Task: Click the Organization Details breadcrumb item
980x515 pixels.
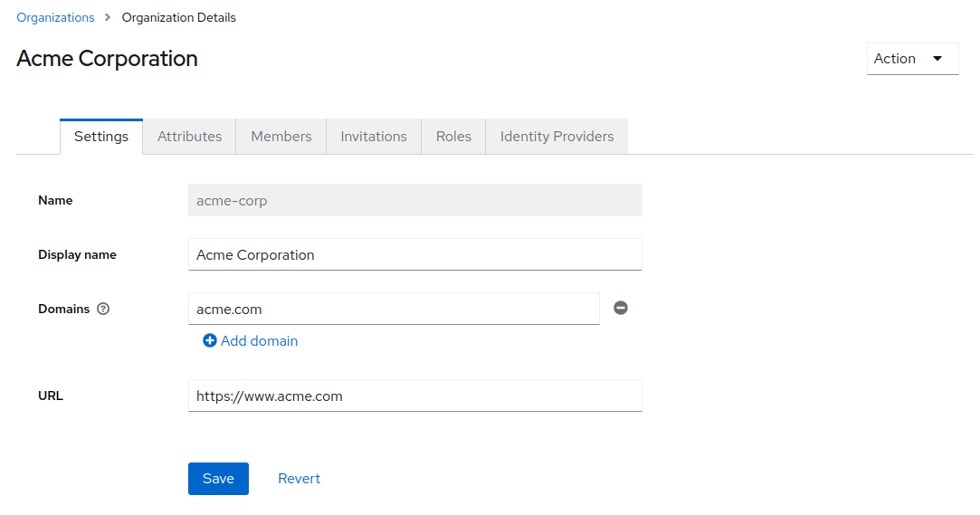Action: [179, 17]
